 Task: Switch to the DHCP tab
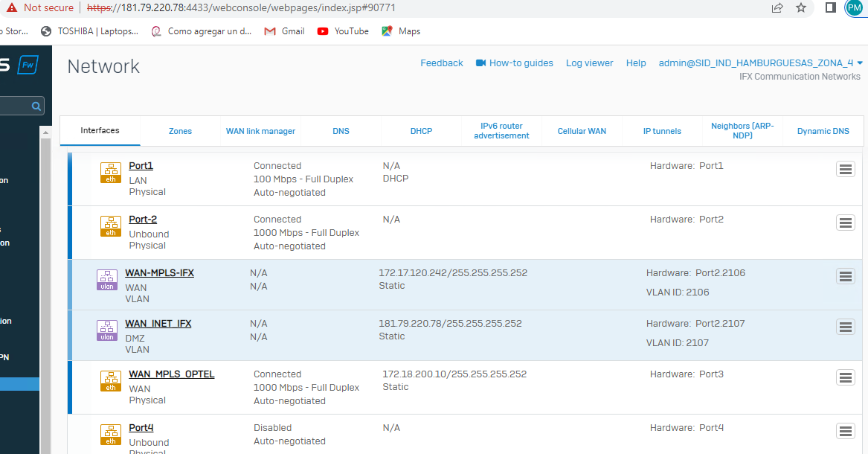pyautogui.click(x=421, y=131)
